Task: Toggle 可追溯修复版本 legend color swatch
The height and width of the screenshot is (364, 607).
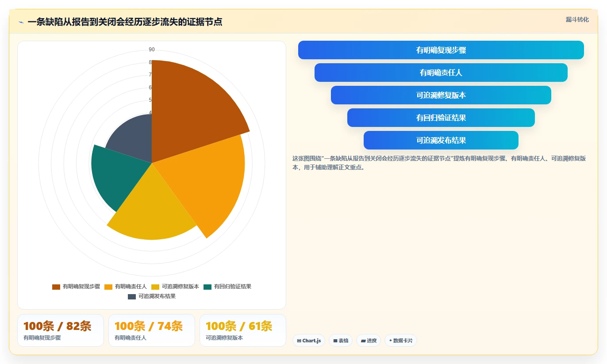Action: [x=155, y=287]
